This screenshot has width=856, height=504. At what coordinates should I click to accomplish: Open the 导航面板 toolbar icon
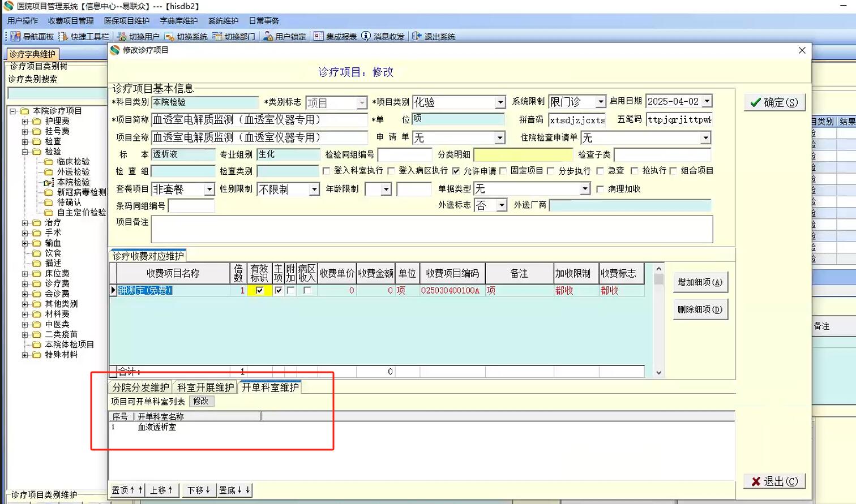pos(15,36)
